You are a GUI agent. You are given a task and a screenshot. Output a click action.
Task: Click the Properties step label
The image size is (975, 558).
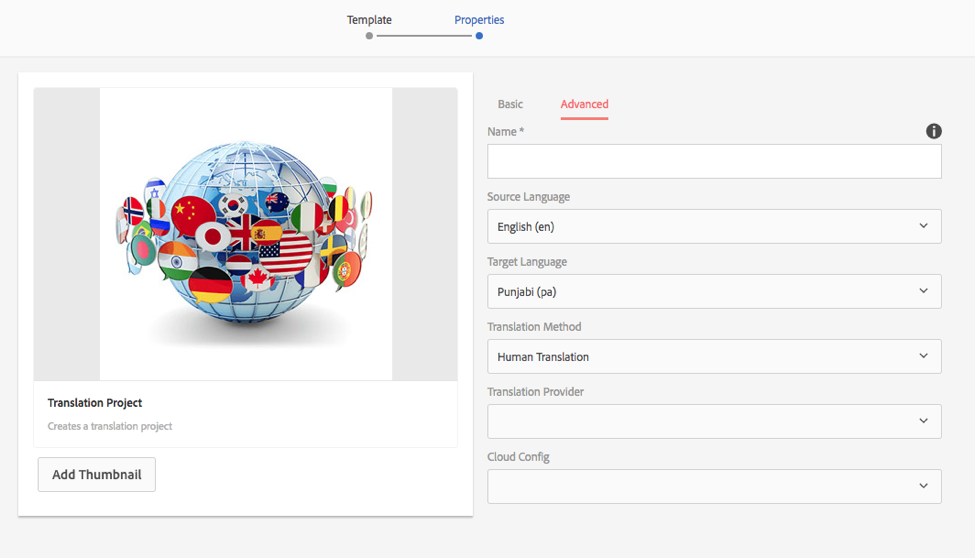click(x=479, y=20)
